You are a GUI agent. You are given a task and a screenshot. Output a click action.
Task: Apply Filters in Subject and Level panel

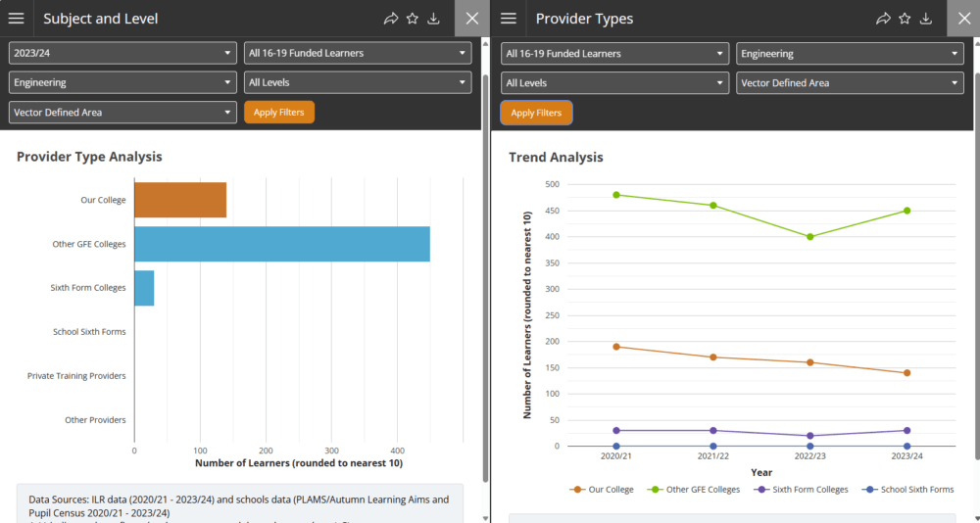(x=279, y=113)
